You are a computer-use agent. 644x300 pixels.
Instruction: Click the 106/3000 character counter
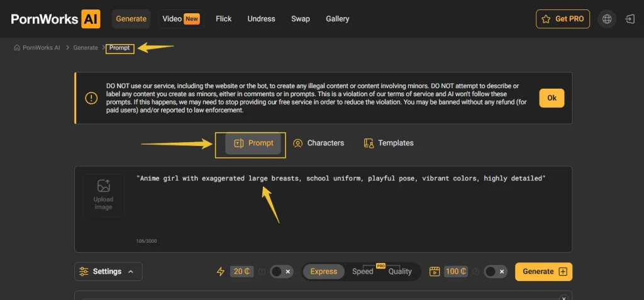tap(146, 242)
